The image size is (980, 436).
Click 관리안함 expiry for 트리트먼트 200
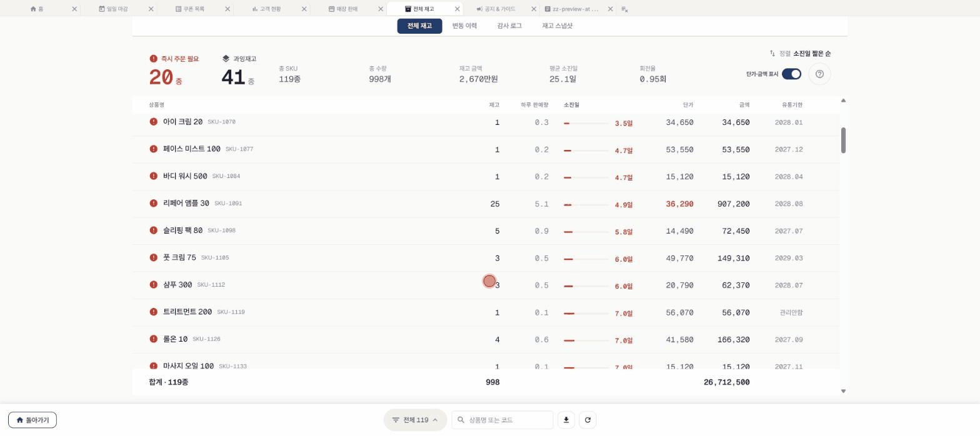791,312
